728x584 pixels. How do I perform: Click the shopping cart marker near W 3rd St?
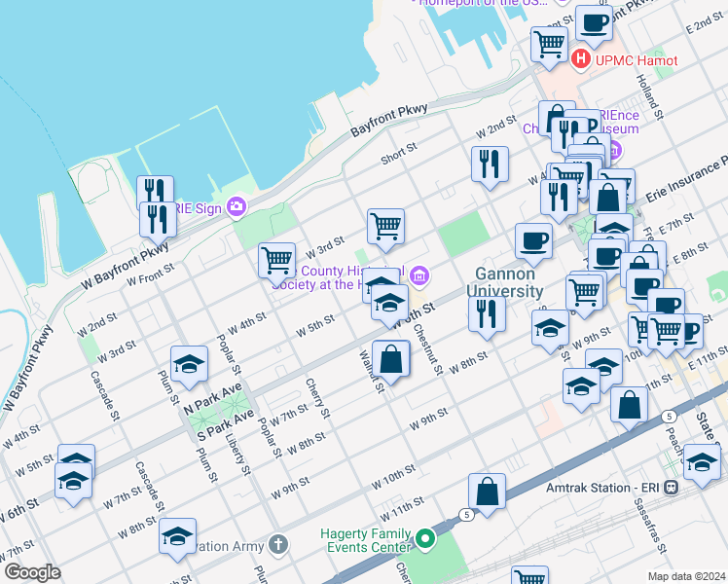pyautogui.click(x=385, y=227)
